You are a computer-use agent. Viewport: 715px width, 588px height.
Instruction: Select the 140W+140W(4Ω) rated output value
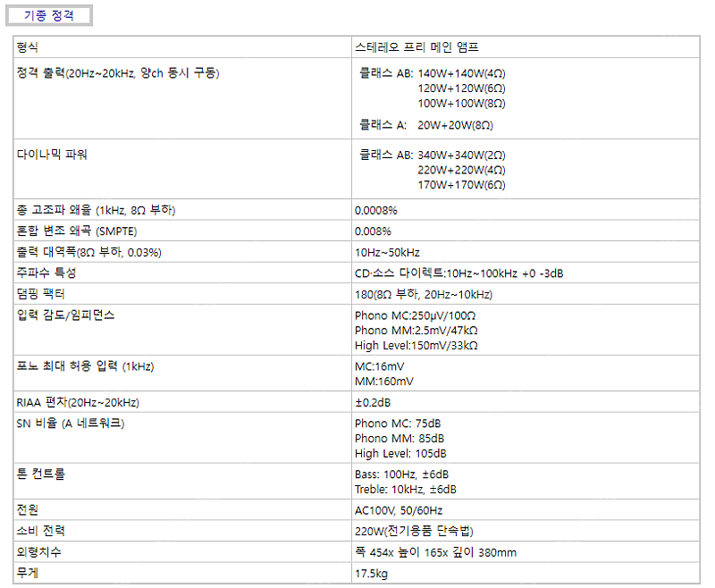461,73
